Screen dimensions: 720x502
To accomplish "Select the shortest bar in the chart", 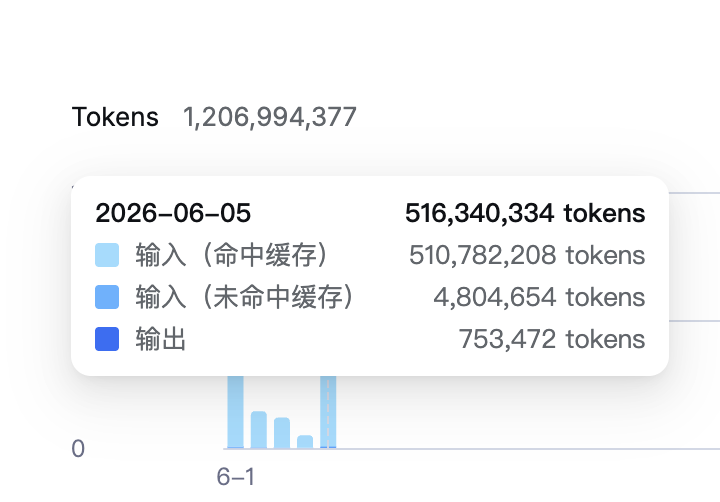I will tap(305, 441).
